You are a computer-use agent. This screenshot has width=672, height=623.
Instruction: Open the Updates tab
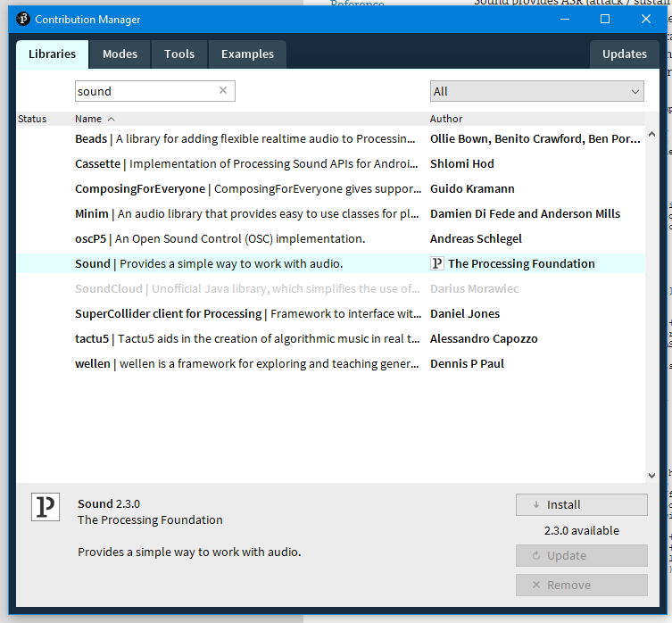click(625, 54)
